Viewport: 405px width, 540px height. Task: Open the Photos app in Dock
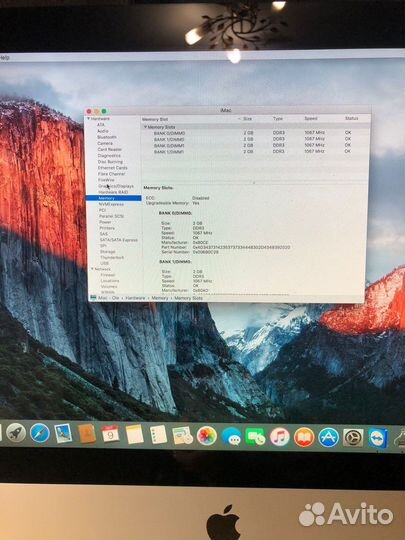point(207,436)
